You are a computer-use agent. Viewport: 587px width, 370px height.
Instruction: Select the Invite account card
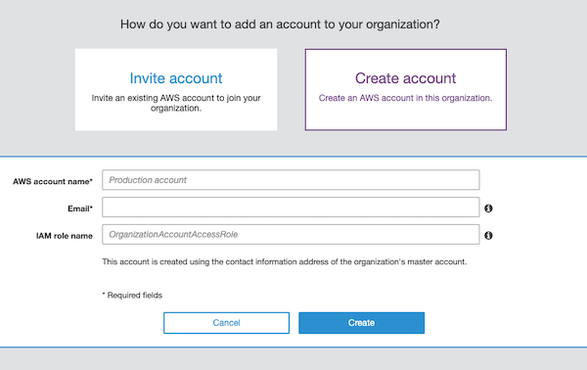176,90
